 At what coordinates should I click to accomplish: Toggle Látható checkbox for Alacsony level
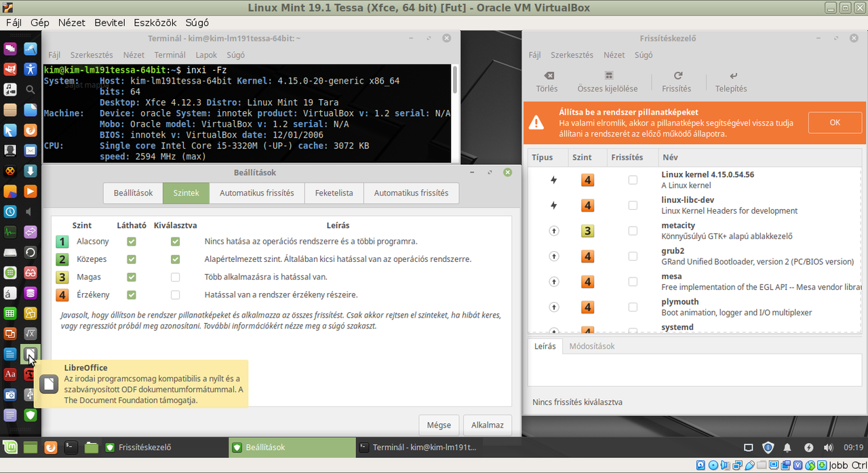click(x=132, y=241)
